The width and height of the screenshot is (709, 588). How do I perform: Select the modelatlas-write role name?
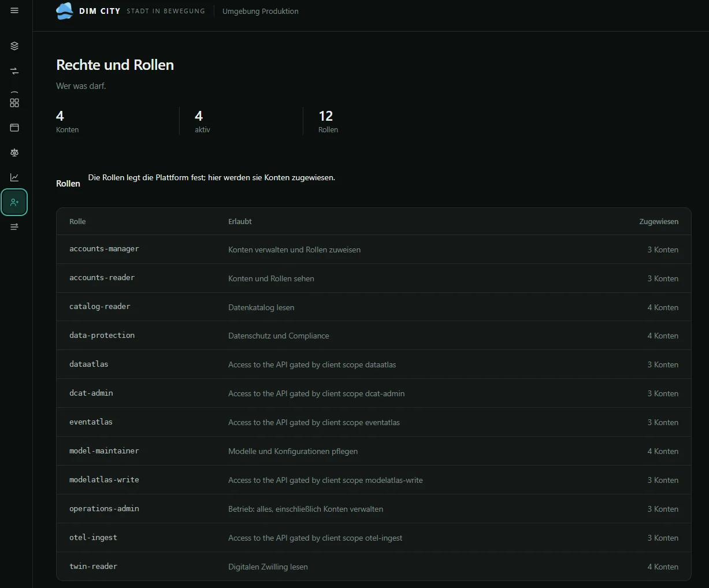pyautogui.click(x=104, y=480)
